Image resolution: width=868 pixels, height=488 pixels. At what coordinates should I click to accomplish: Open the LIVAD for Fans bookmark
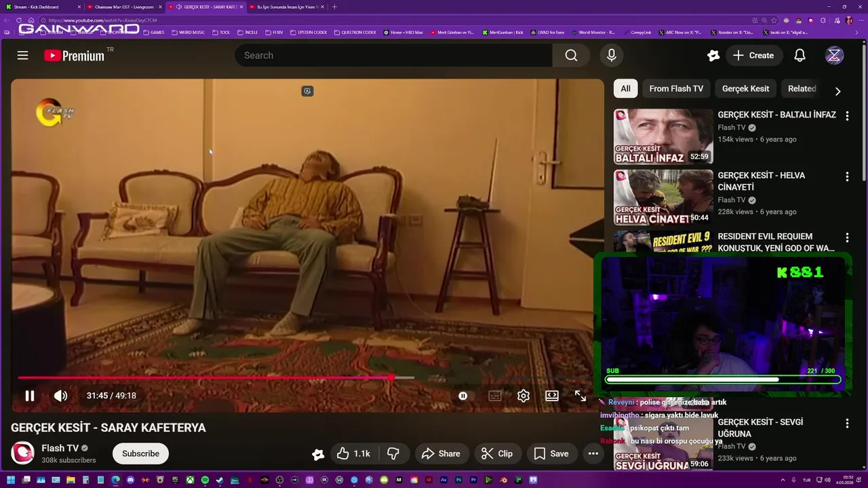547,32
